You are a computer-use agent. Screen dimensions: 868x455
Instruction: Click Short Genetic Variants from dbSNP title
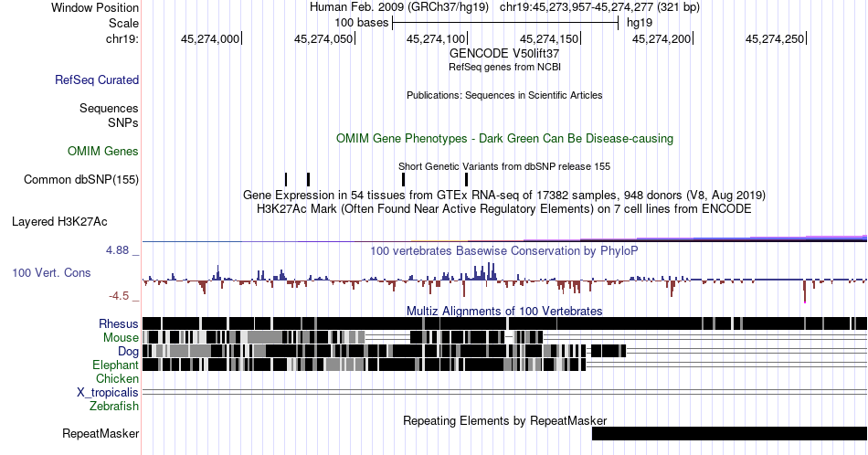[x=504, y=166]
